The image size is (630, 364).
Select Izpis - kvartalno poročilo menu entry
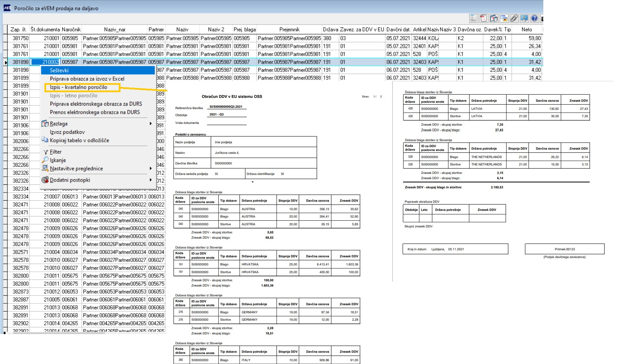79,87
